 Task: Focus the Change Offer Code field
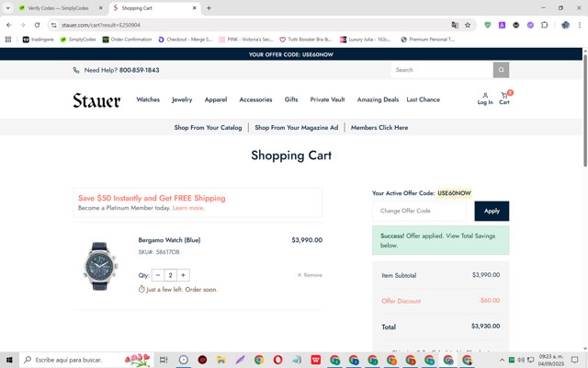[419, 211]
